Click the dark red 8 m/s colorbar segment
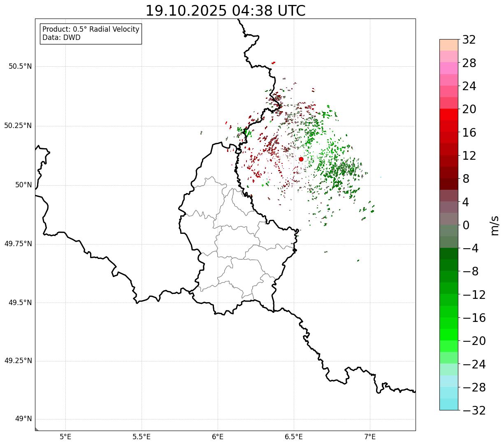This screenshot has width=504, height=445. tap(449, 184)
